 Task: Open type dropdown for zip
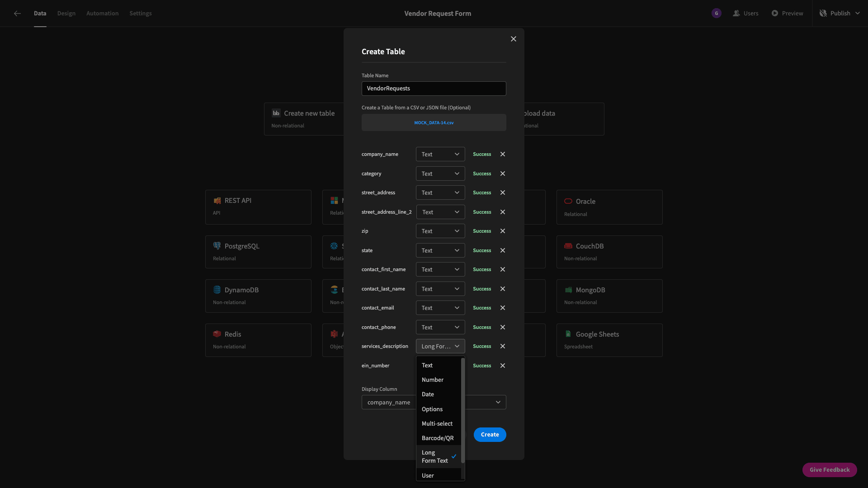coord(440,231)
